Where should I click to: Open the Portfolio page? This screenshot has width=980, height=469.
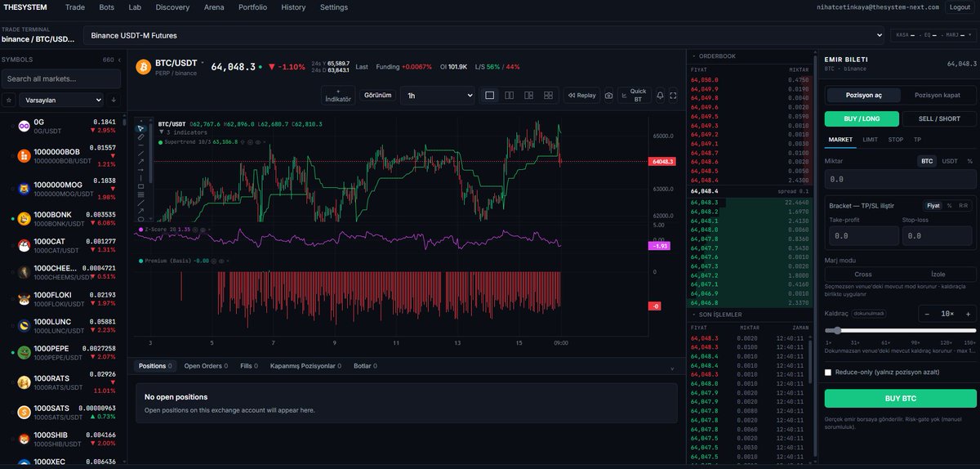(x=252, y=7)
